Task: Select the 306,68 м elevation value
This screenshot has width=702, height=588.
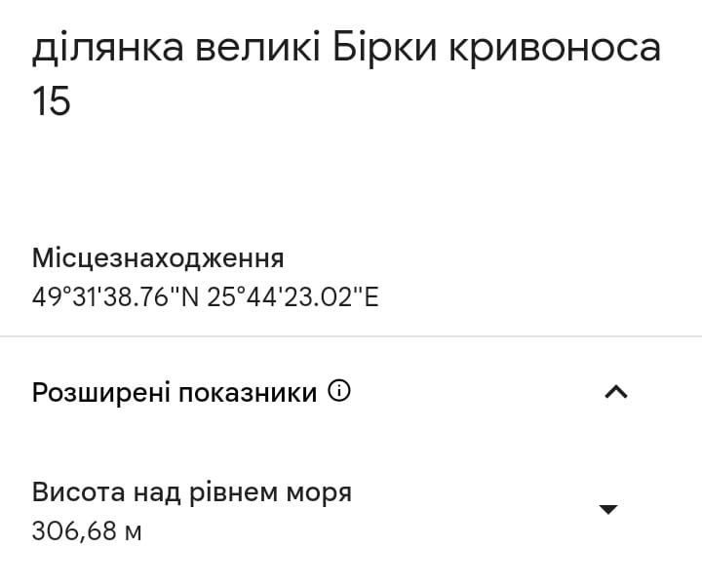Action: [x=87, y=531]
